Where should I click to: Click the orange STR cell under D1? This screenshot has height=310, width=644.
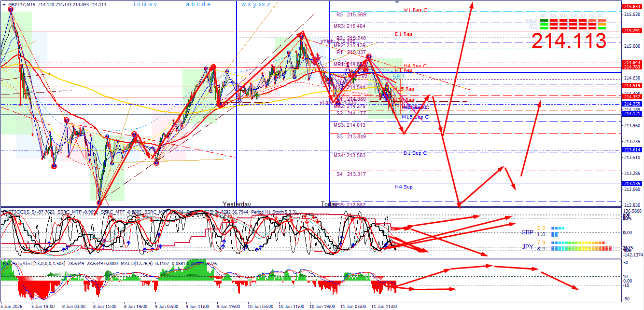click(602, 24)
